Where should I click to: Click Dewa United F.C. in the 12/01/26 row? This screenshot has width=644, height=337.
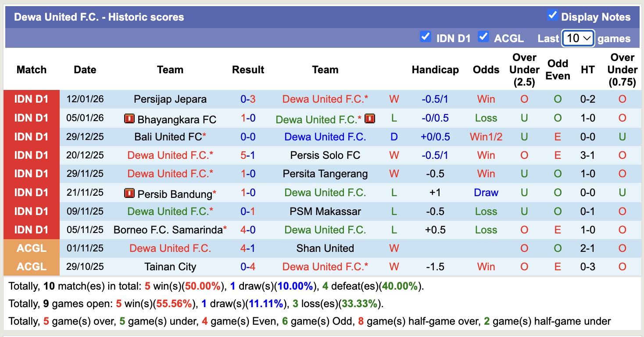tap(325, 99)
